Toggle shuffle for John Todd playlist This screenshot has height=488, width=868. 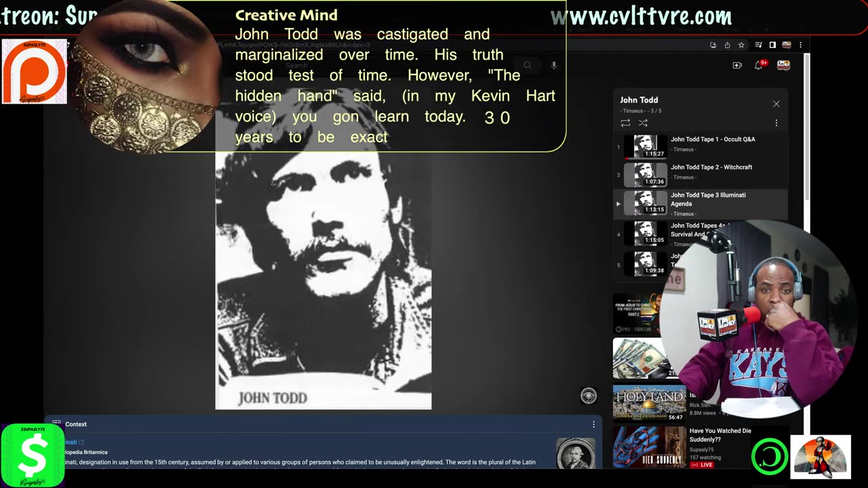[x=643, y=123]
